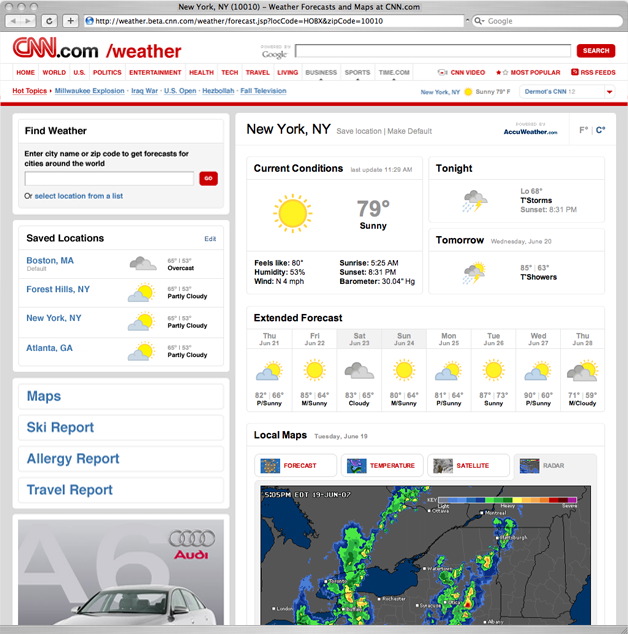Screen dimensions: 628x634
Task: Click Tomorrow's T'Showers icon
Action: tap(474, 273)
